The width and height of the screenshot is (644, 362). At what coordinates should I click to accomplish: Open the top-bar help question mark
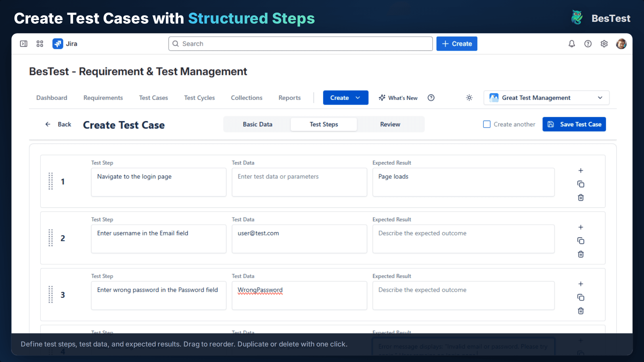tap(588, 44)
